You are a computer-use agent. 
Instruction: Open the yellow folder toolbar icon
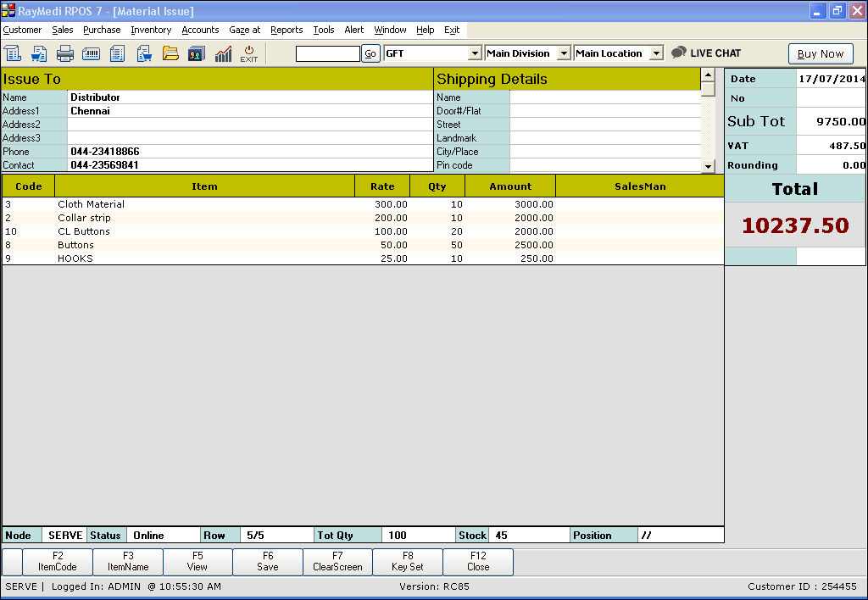170,53
